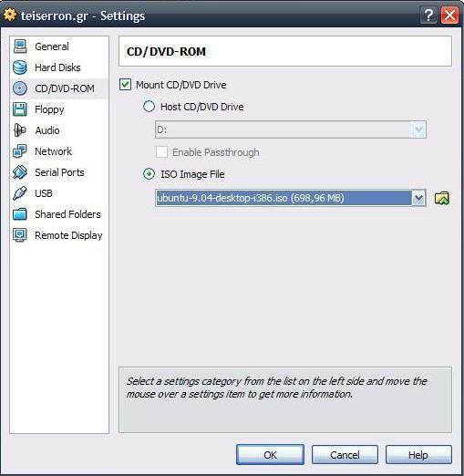Image resolution: width=464 pixels, height=476 pixels.
Task: Click the Hard Disks stack icon
Action: coord(20,67)
